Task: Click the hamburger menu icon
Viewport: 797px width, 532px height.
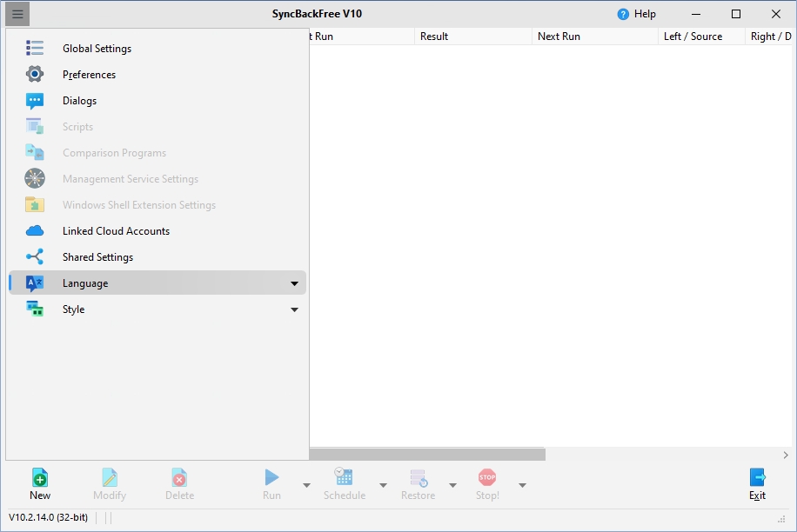Action: click(17, 14)
